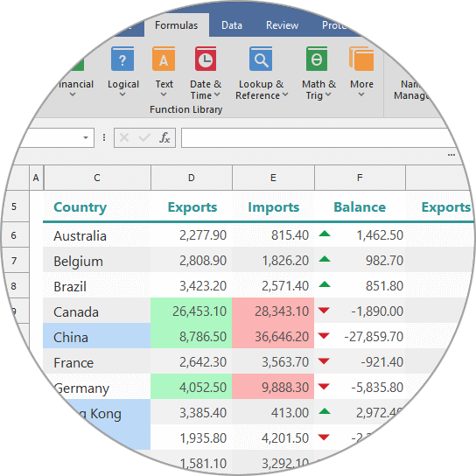Open the Text functions icon
This screenshot has width=476, height=476.
(x=164, y=59)
